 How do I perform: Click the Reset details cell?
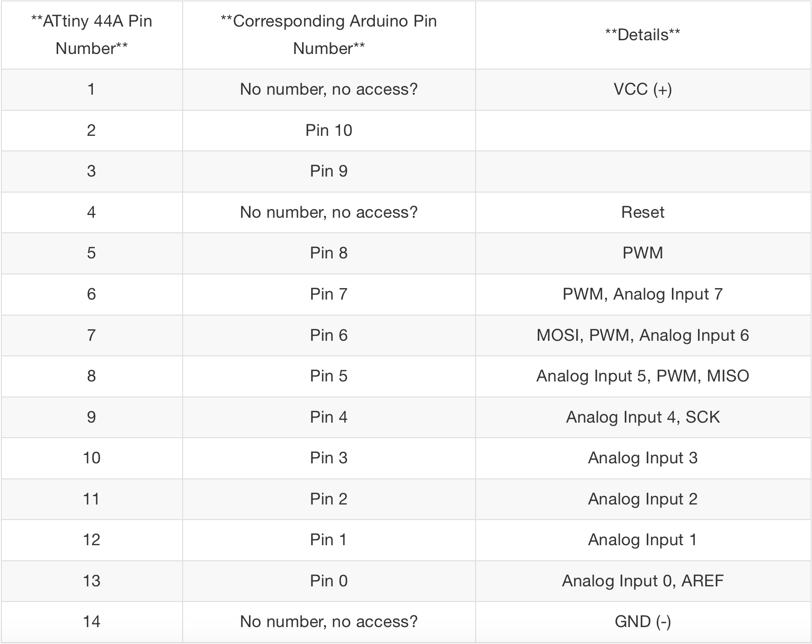643,212
